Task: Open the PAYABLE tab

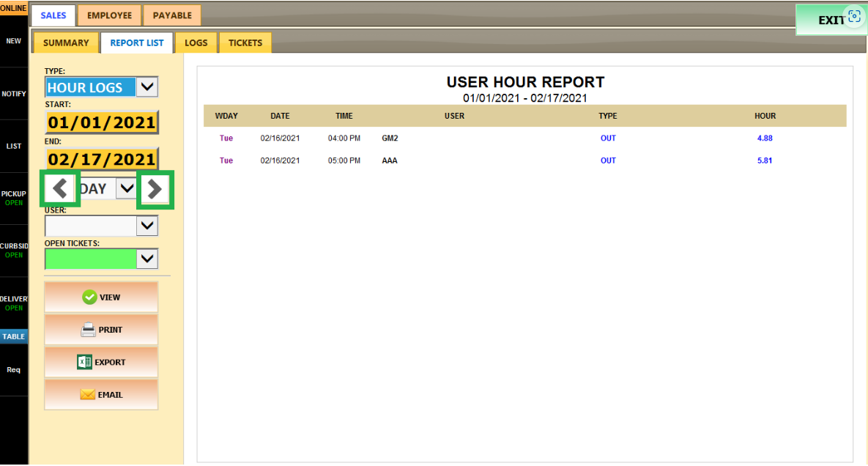Action: (172, 15)
